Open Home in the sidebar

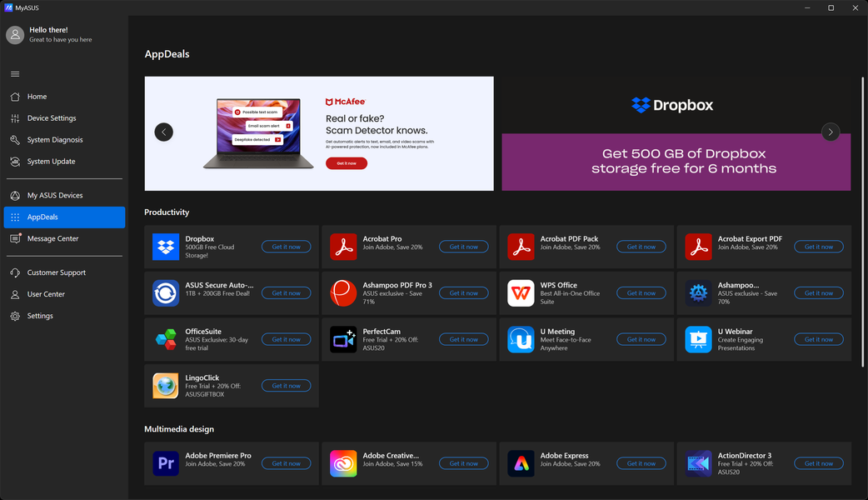[x=64, y=97]
